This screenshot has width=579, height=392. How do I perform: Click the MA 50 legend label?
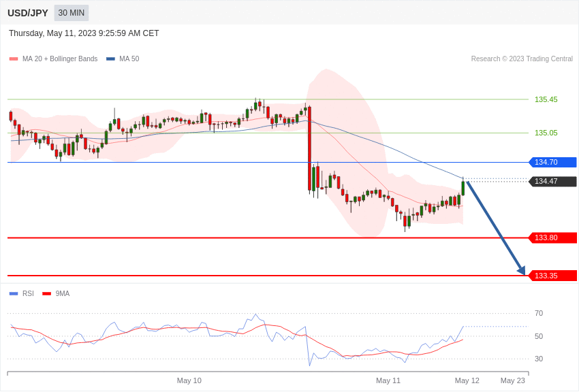[x=129, y=59]
